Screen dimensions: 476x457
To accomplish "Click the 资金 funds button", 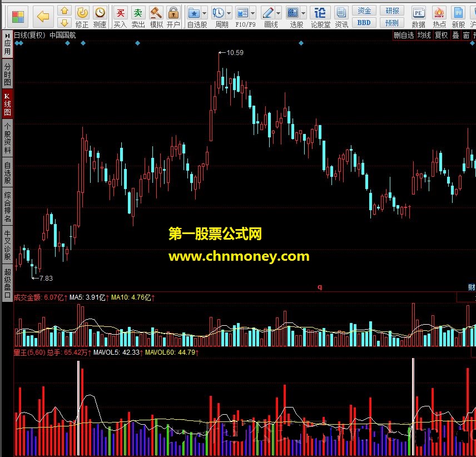I will 364,11.
